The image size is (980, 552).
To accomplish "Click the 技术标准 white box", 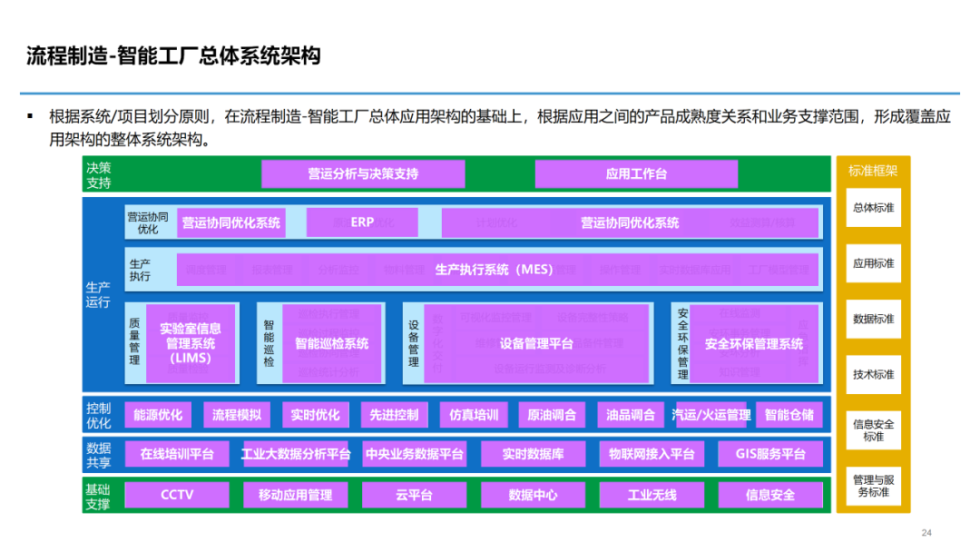I will pos(874,374).
